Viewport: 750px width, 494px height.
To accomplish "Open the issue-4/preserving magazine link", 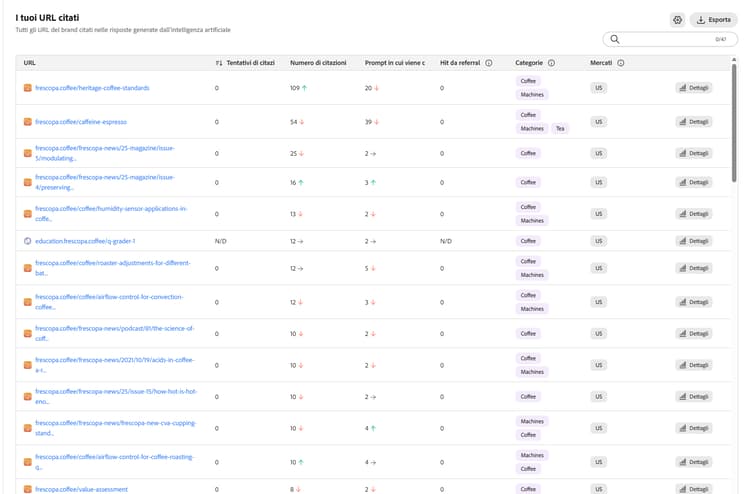I will (x=105, y=182).
